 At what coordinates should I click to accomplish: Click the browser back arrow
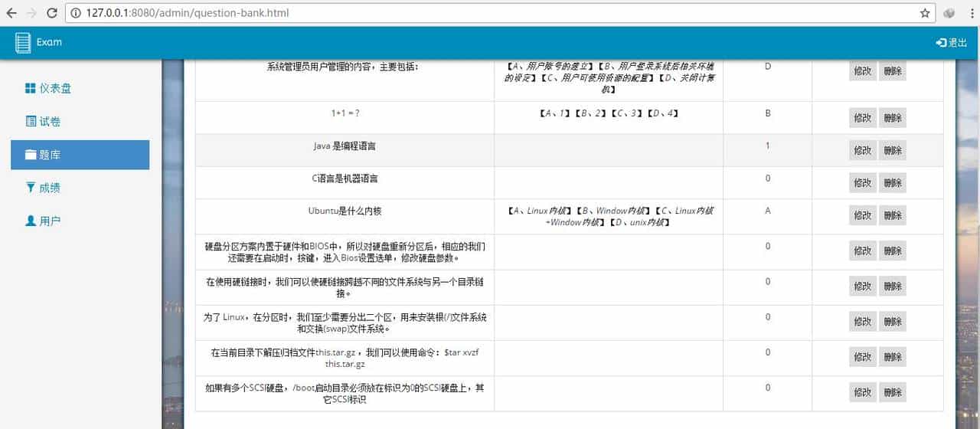12,13
